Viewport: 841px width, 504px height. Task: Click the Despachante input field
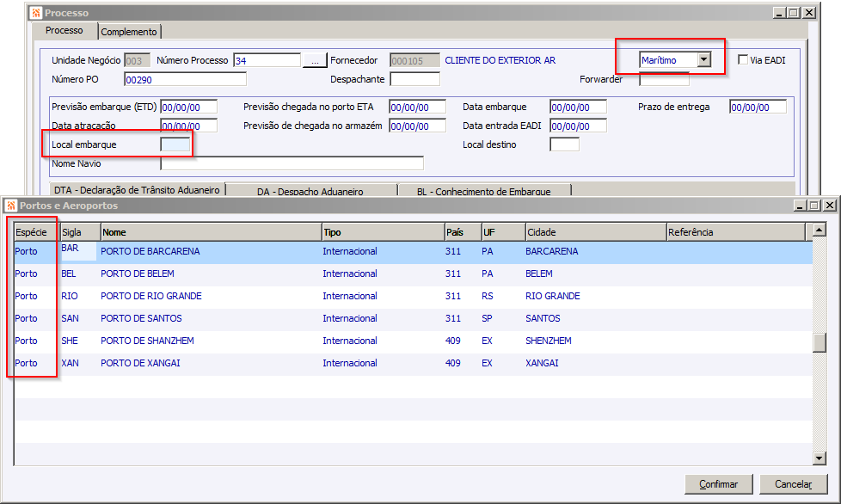pos(415,79)
